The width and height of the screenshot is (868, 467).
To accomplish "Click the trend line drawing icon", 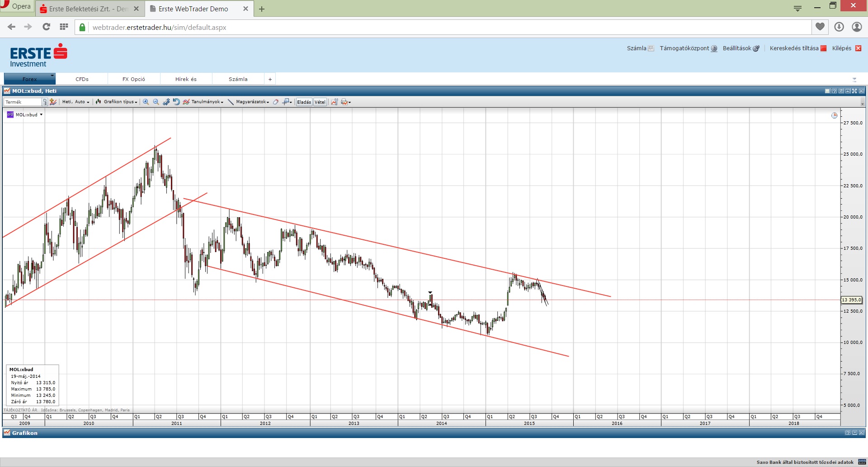I will tap(231, 102).
